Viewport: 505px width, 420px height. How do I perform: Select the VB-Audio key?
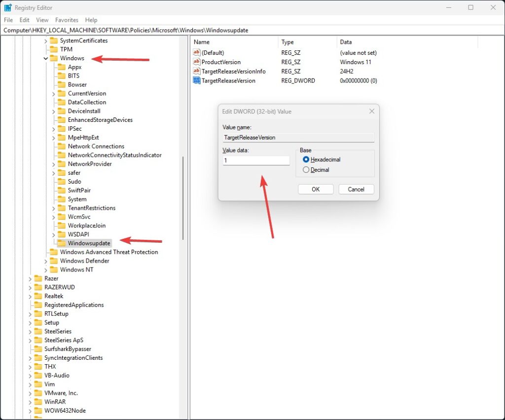point(57,375)
